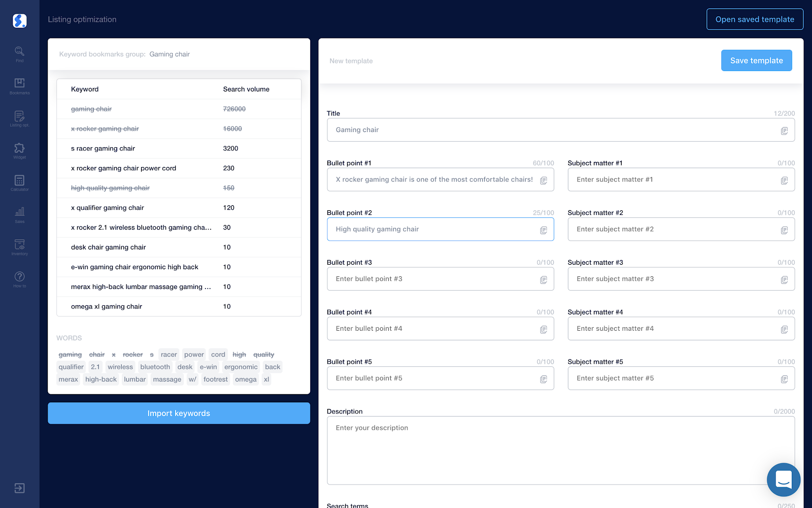Focus Subject matter #4 input
Viewport: 812px width, 508px height.
point(681,329)
